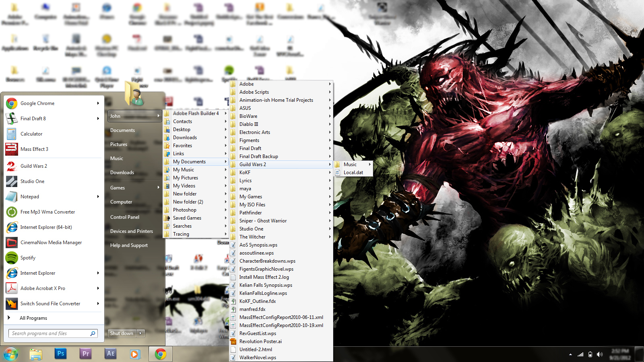644x362 pixels.
Task: Launch Premiere Pro taskbar icon
Action: 86,354
